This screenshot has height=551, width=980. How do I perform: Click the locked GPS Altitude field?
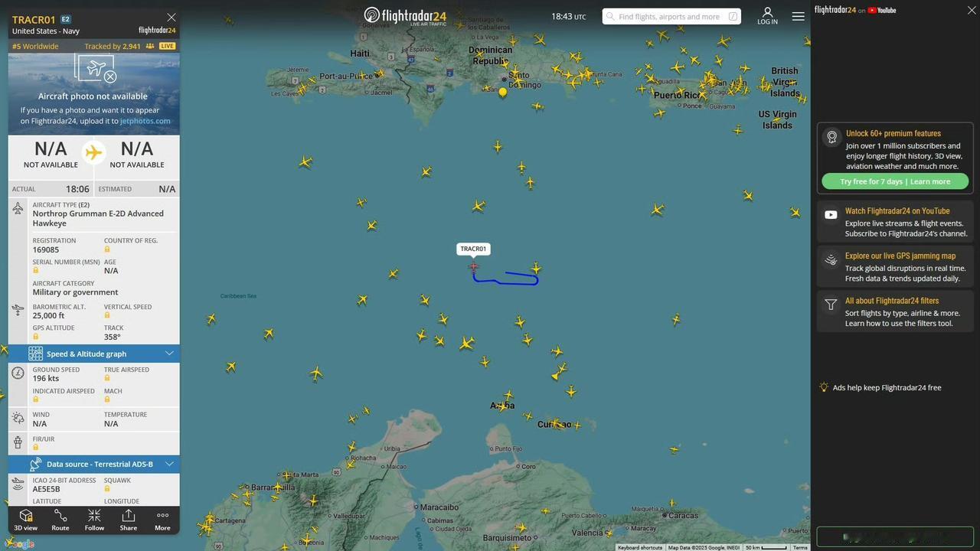click(x=36, y=337)
